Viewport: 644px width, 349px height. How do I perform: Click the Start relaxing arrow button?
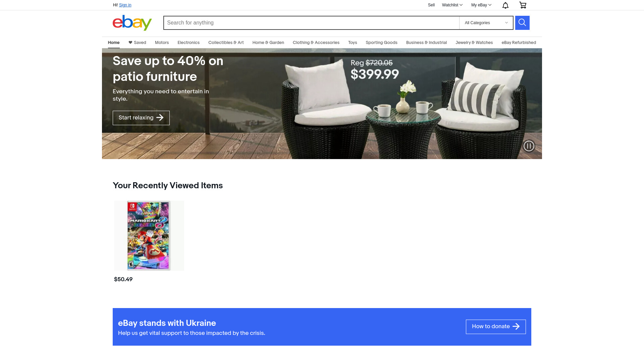pos(141,118)
